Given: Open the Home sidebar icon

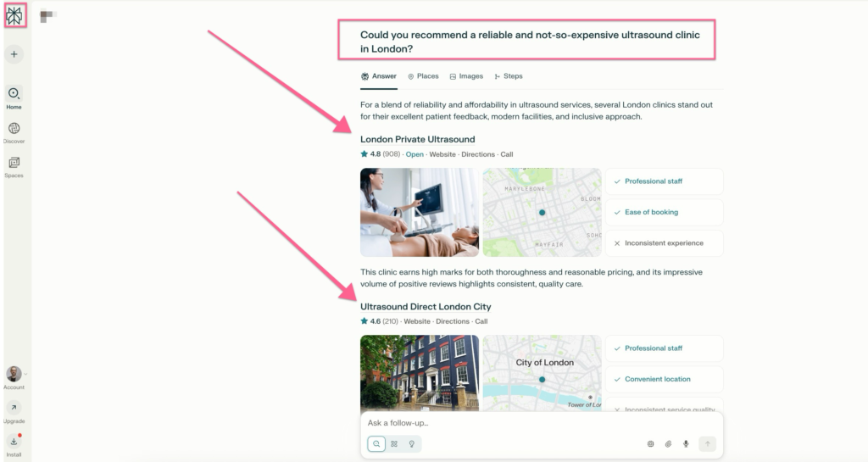Looking at the screenshot, I should tap(14, 94).
